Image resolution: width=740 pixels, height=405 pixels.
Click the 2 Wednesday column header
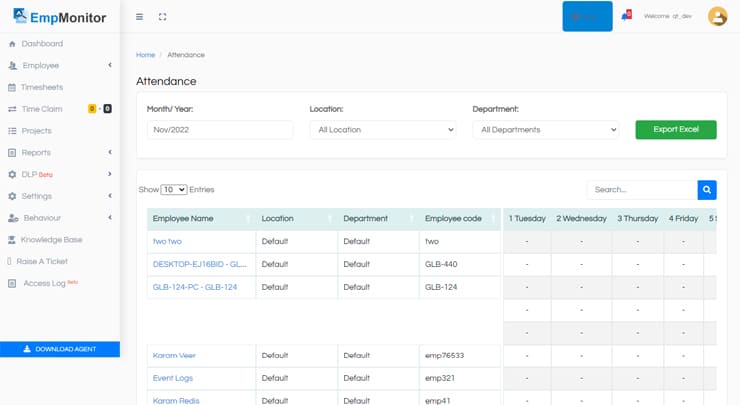click(581, 219)
